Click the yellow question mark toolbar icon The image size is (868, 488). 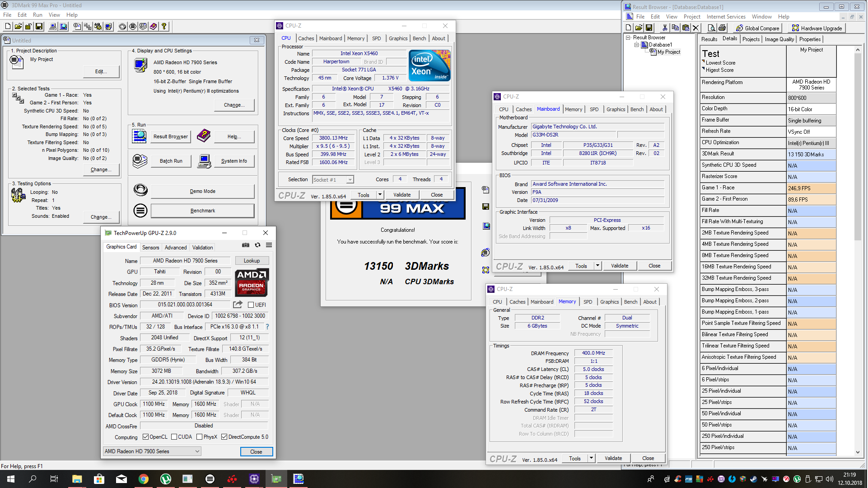[164, 27]
